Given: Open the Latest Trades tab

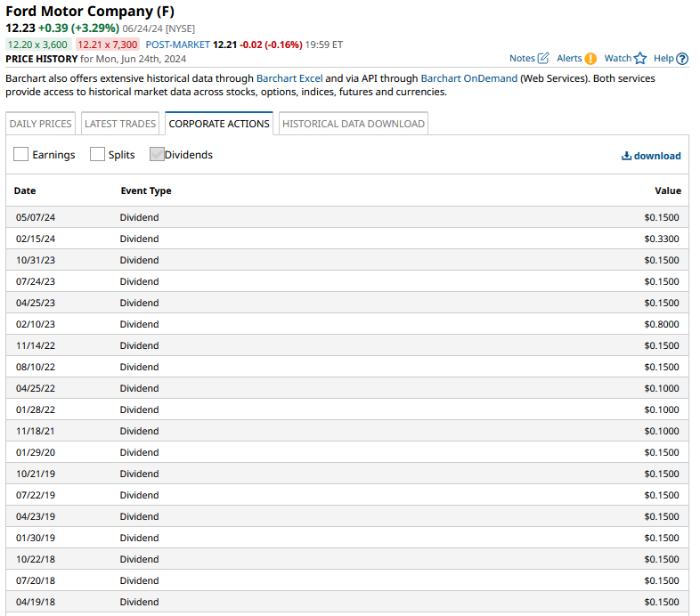Looking at the screenshot, I should click(x=120, y=124).
